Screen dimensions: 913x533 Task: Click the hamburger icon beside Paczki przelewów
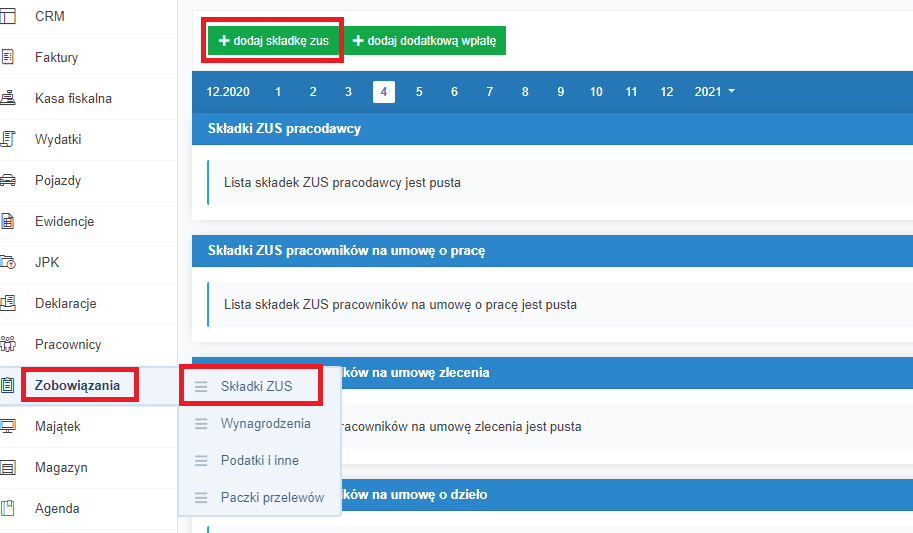click(x=201, y=497)
